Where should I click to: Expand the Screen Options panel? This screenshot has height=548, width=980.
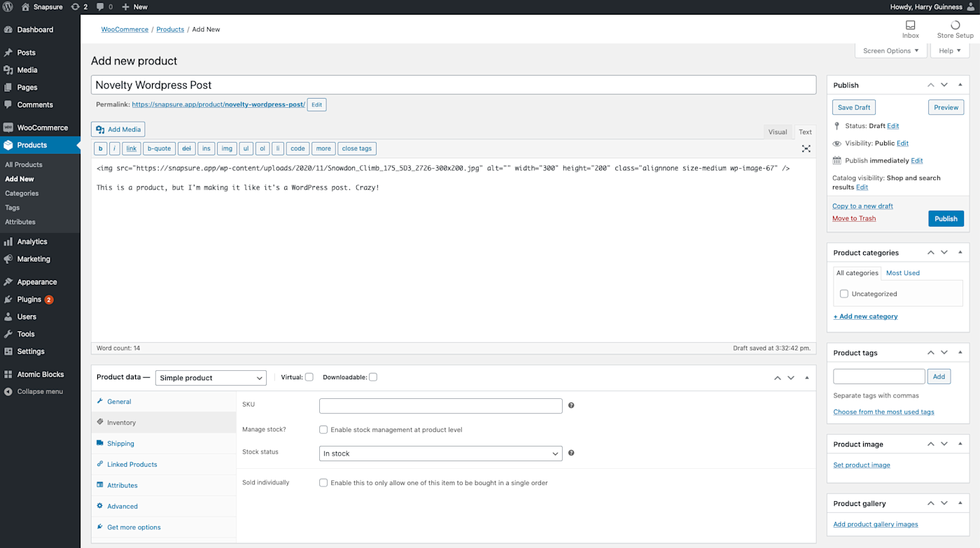[890, 50]
